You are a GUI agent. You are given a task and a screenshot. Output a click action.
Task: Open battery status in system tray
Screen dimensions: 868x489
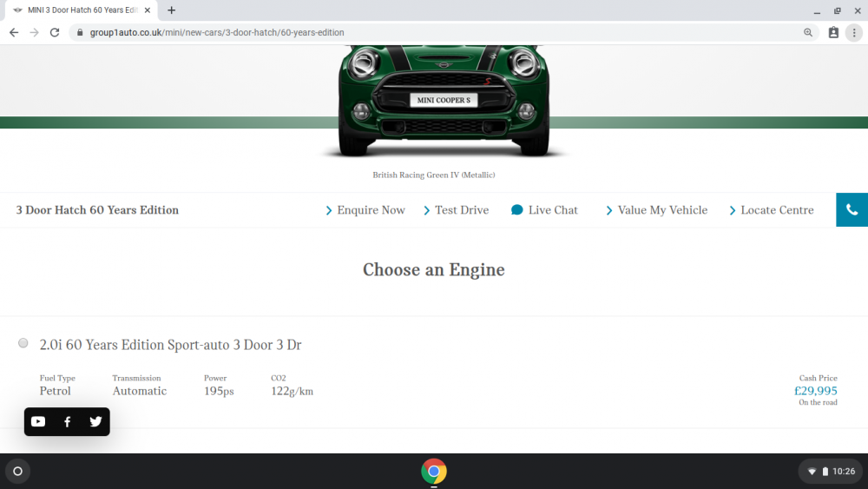point(825,472)
